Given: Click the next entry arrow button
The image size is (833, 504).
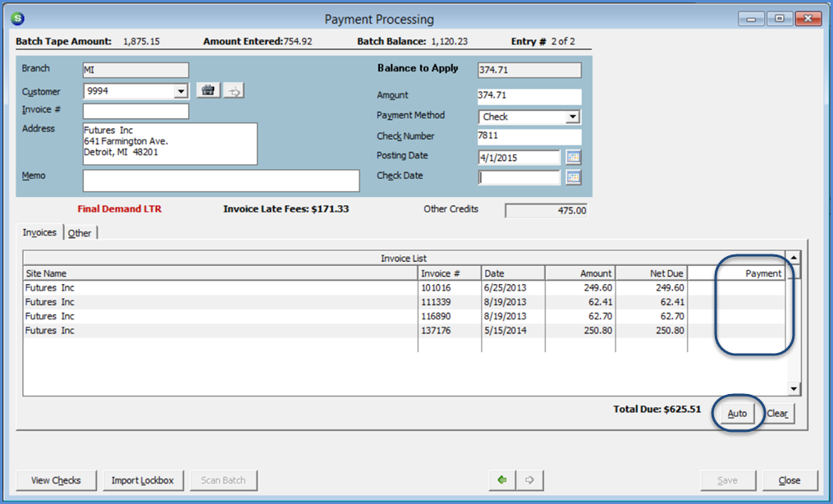Looking at the screenshot, I should (530, 480).
